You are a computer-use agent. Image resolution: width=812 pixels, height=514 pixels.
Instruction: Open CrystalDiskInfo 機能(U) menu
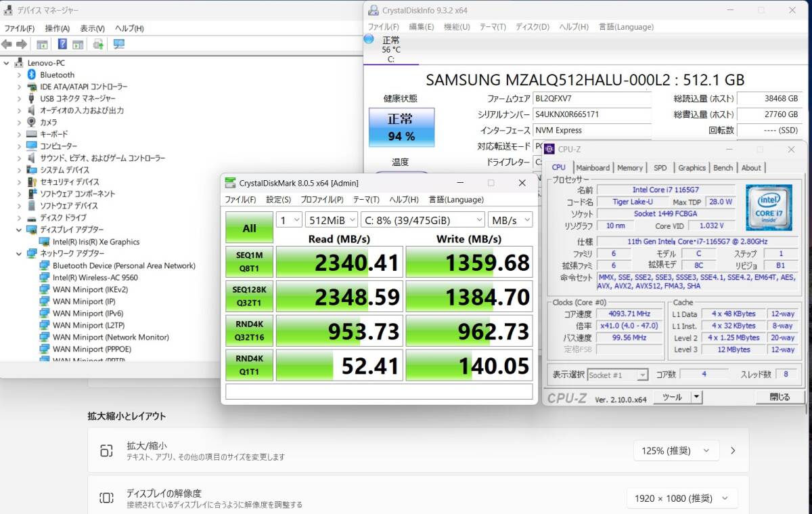(457, 27)
